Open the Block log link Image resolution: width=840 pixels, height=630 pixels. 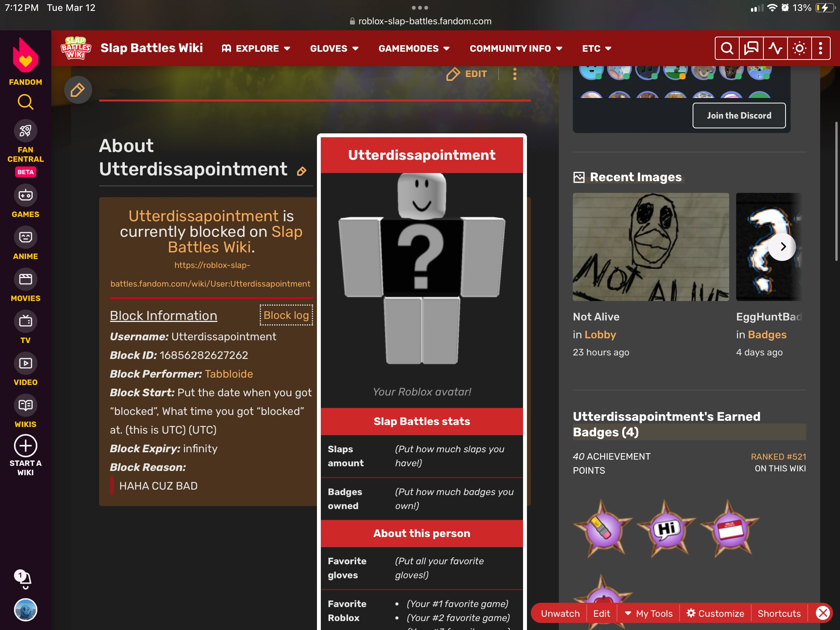286,315
